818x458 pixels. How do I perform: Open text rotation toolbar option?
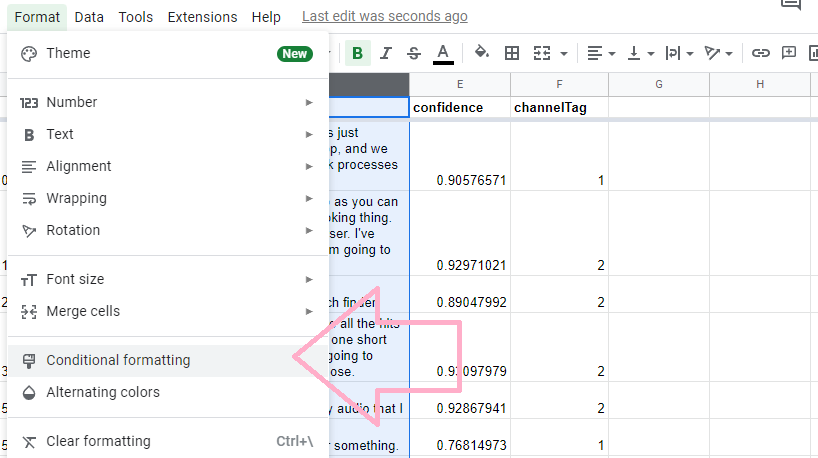click(x=718, y=53)
